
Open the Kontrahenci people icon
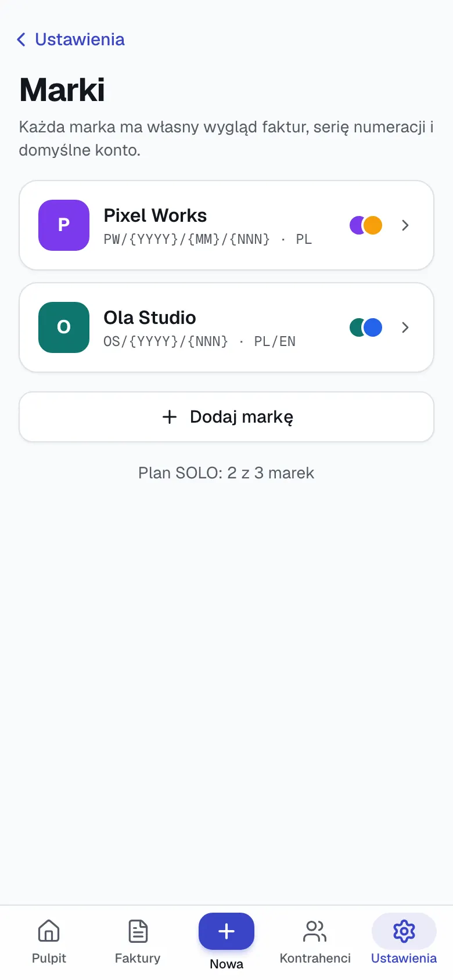point(315,931)
